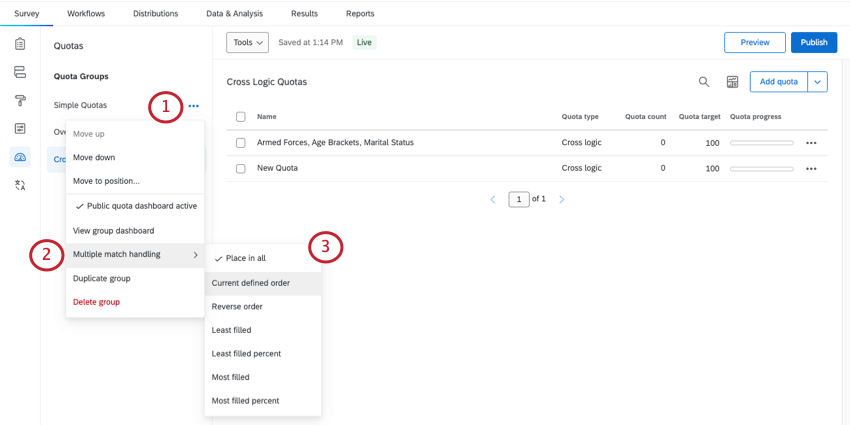This screenshot has width=850, height=425.
Task: Click the search magnifier in quotas panel
Action: [x=704, y=82]
